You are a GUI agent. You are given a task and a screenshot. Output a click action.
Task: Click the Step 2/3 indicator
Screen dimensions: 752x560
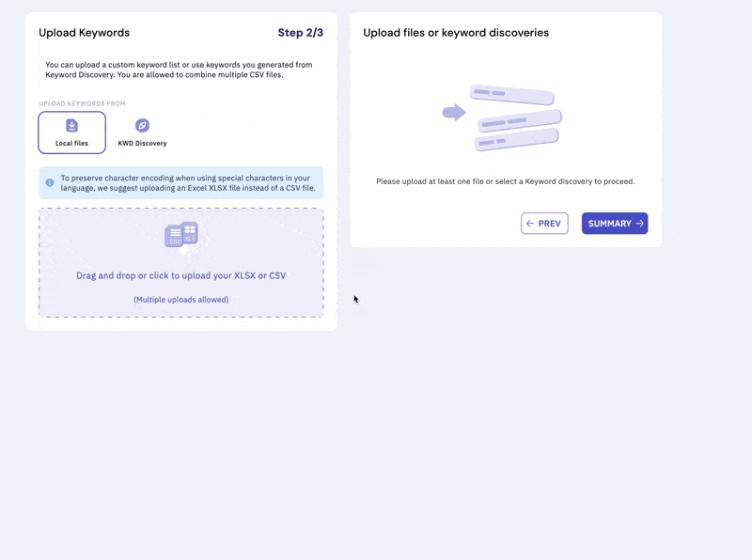click(x=301, y=33)
